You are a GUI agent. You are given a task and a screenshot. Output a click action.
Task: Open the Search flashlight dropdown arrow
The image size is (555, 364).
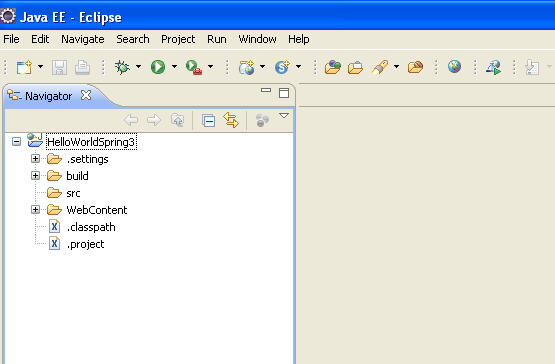(396, 67)
